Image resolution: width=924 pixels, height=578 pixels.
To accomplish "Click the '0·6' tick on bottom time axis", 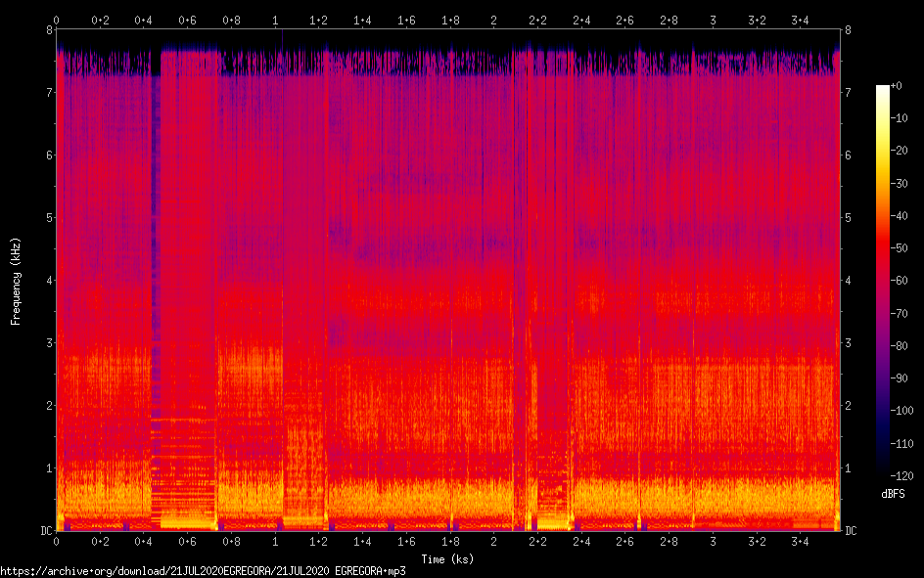I will tap(187, 541).
